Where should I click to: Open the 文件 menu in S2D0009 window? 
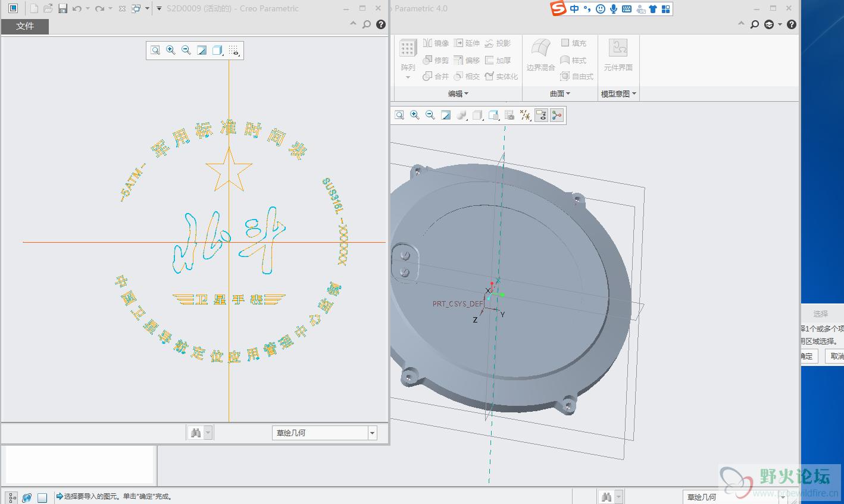pos(25,26)
